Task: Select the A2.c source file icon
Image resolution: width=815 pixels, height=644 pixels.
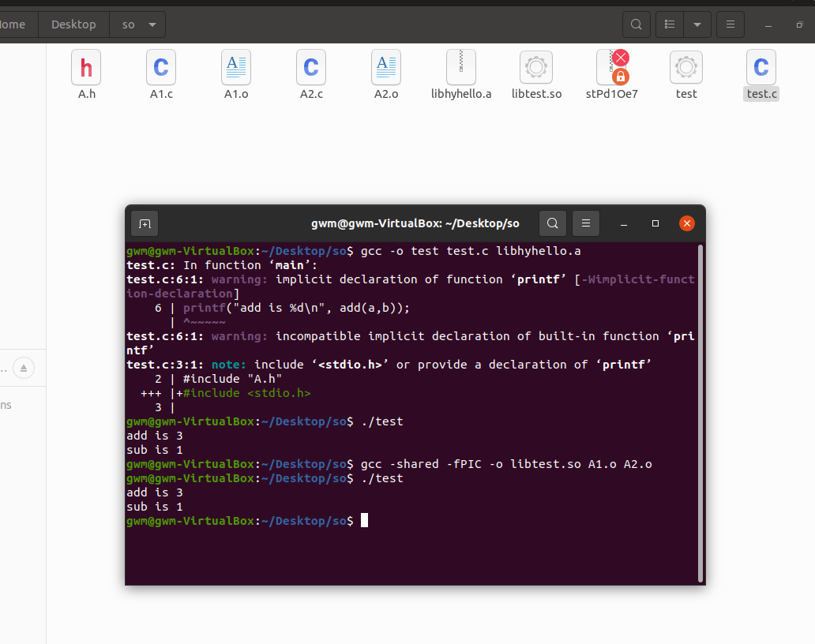Action: tap(311, 68)
